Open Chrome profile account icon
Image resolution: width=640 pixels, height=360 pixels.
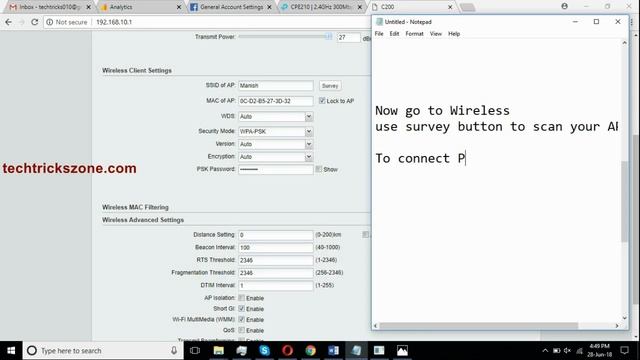(x=564, y=6)
